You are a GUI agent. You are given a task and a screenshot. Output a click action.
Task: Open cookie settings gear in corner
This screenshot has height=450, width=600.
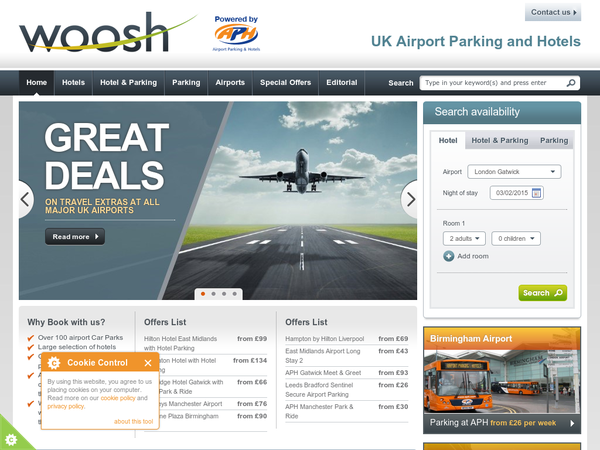[x=11, y=439]
